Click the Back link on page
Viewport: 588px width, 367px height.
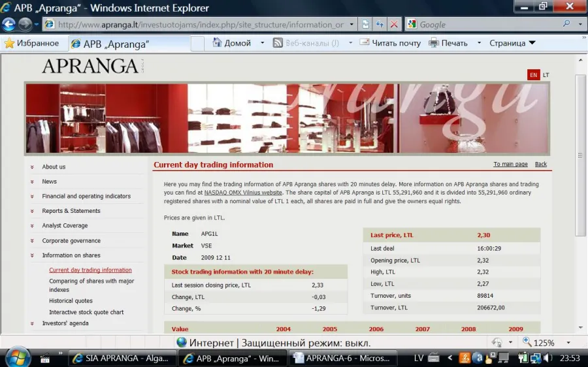(541, 164)
